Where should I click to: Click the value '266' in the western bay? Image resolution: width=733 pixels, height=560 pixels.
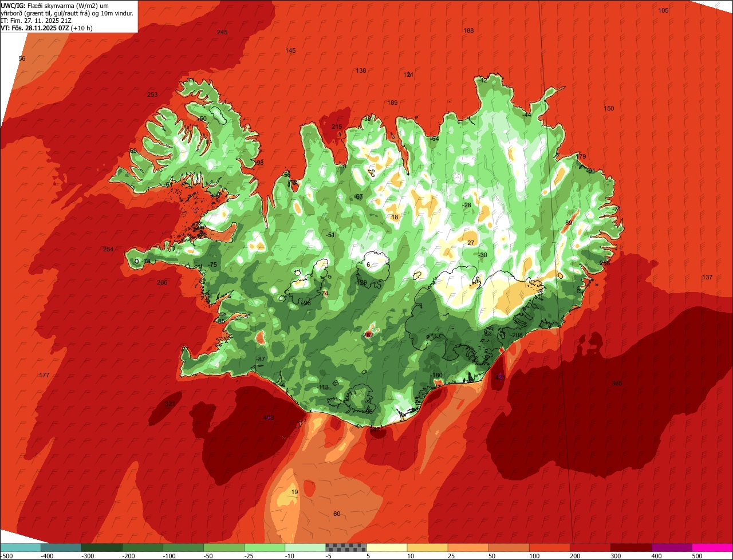pyautogui.click(x=162, y=282)
